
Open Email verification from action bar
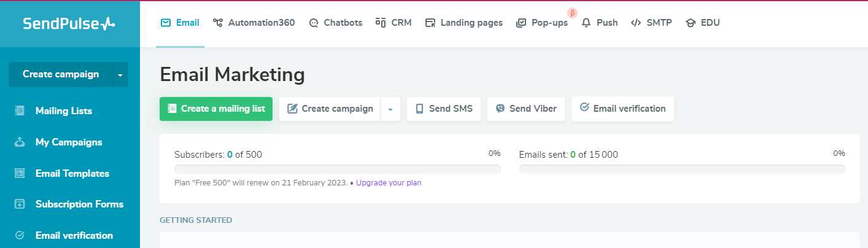[622, 109]
